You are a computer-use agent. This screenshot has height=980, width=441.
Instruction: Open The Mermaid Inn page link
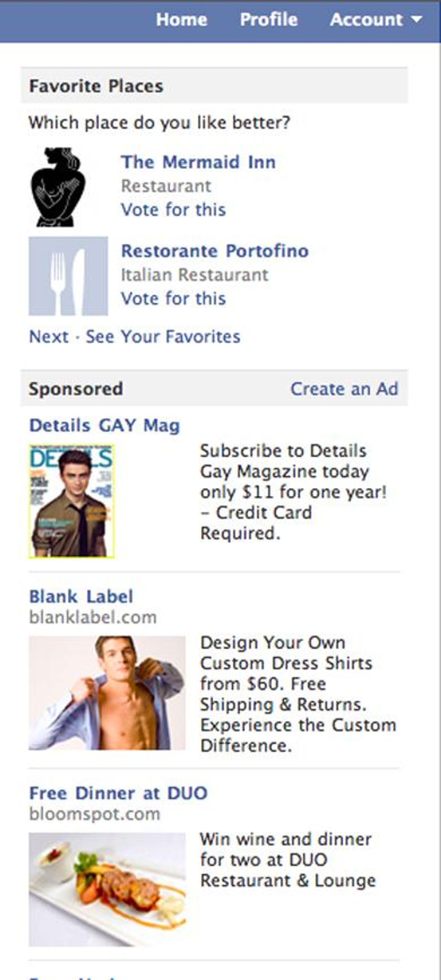click(198, 162)
